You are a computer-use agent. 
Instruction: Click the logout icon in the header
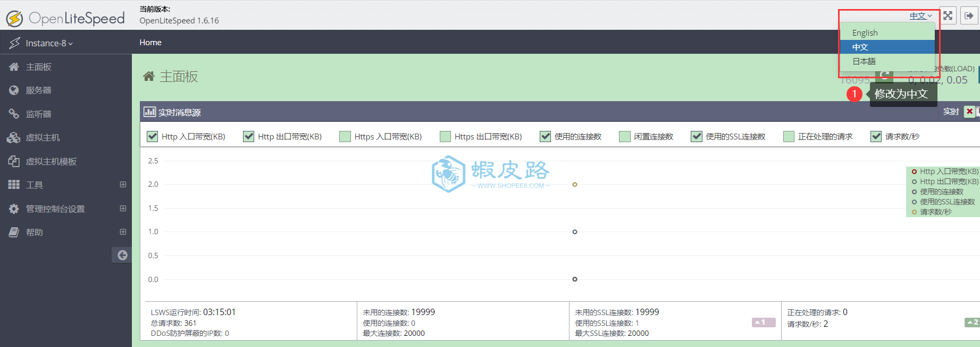coord(969,15)
